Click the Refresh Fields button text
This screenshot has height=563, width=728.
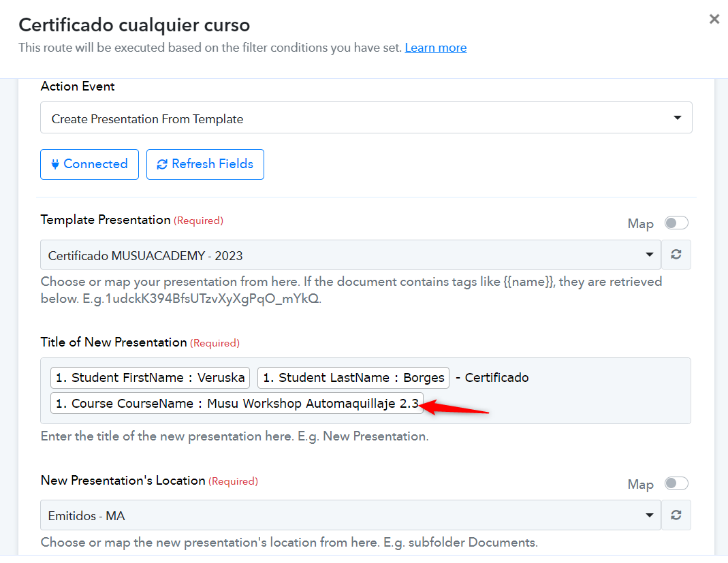tap(212, 164)
